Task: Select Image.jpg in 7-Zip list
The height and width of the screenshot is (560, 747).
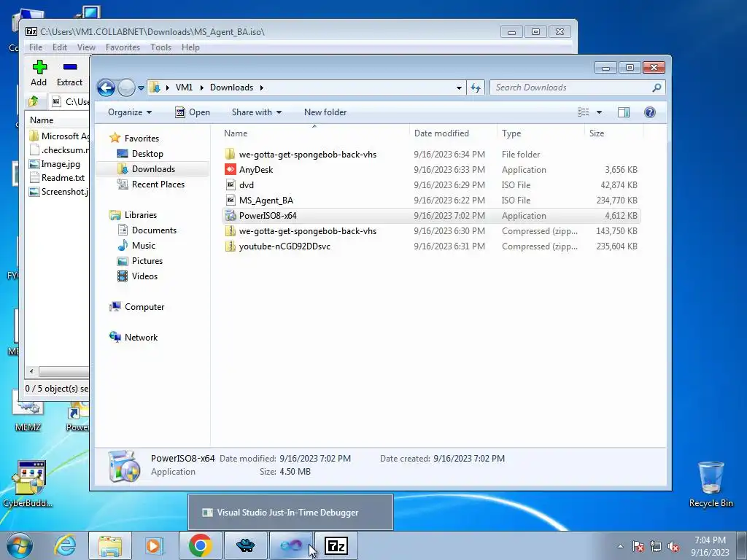Action: click(x=61, y=164)
